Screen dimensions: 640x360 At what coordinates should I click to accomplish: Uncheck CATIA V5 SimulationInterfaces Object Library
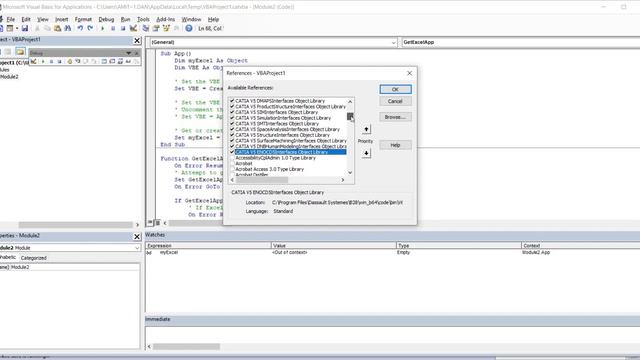click(x=232, y=118)
